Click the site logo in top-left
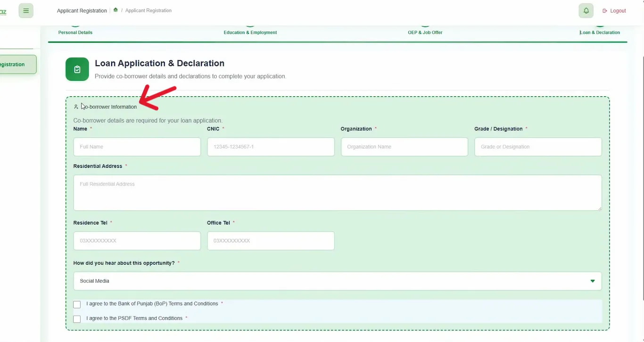Screen dimensions: 644x342 click(3, 11)
